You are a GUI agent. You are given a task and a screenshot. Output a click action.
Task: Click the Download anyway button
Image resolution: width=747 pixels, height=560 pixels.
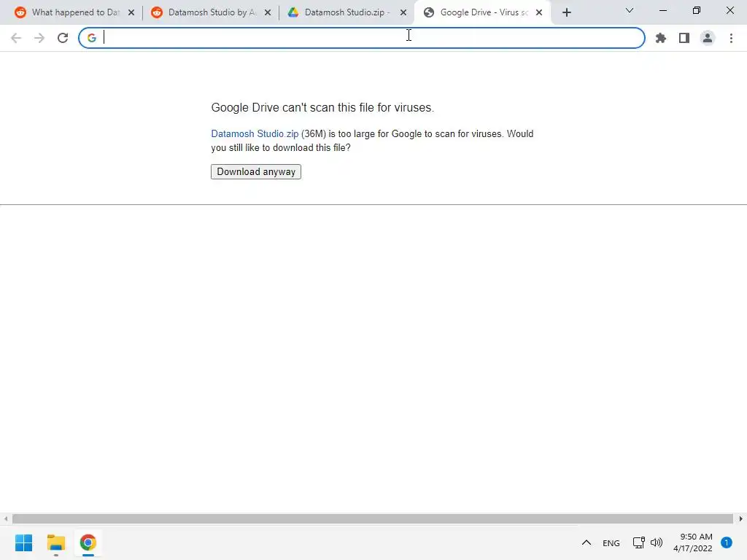click(256, 171)
